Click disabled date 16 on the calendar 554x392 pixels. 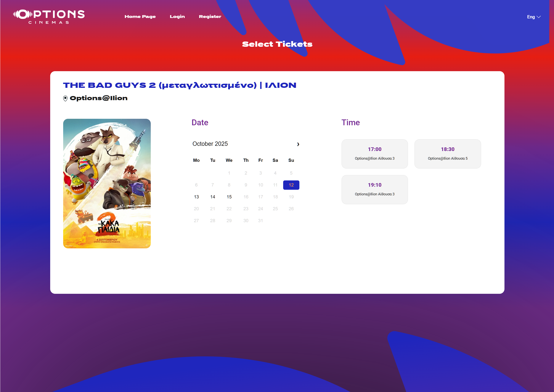coord(246,197)
